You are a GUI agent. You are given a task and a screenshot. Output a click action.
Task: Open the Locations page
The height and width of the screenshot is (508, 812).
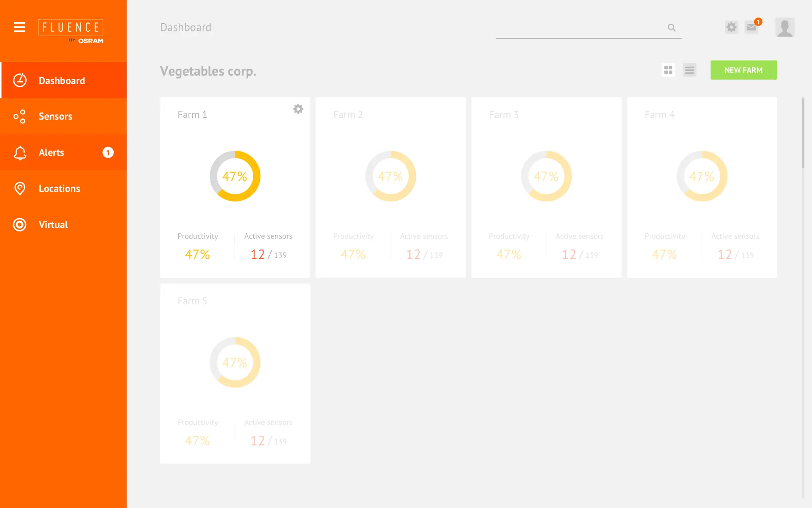pos(59,188)
